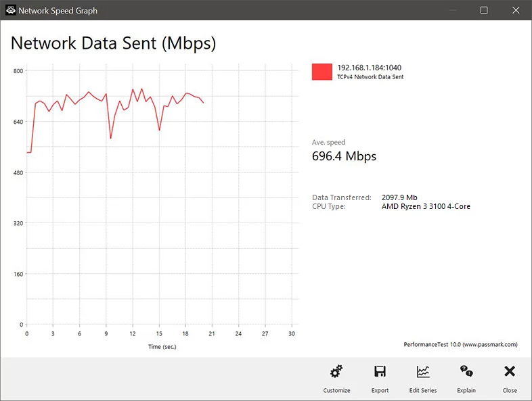
Task: Click the 27 tick on the time axis
Action: [265, 333]
